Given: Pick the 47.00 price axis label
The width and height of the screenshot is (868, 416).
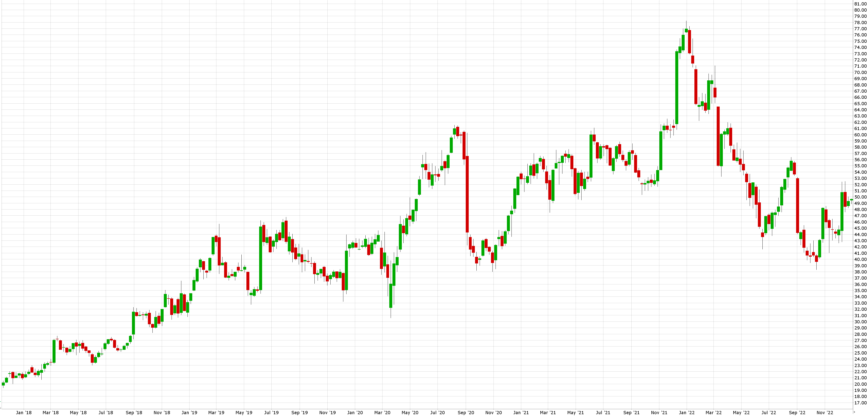Looking at the screenshot, I should (x=860, y=216).
